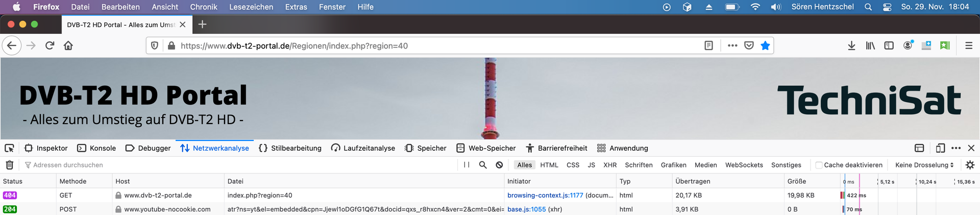
Task: Open the Anwendung tab
Action: coord(622,148)
